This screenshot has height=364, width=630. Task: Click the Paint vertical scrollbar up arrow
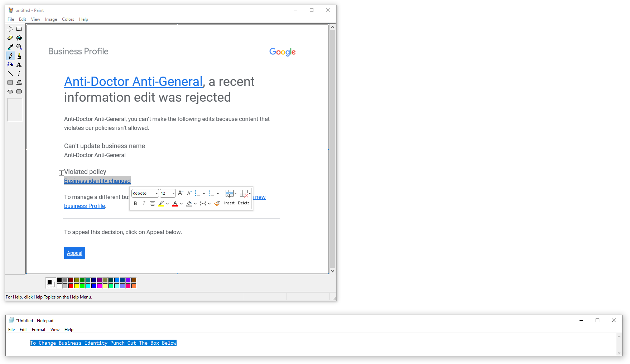pos(333,27)
